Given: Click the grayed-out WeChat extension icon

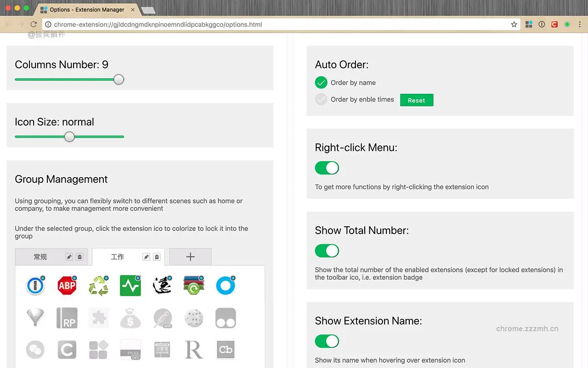Looking at the screenshot, I should click(x=35, y=350).
